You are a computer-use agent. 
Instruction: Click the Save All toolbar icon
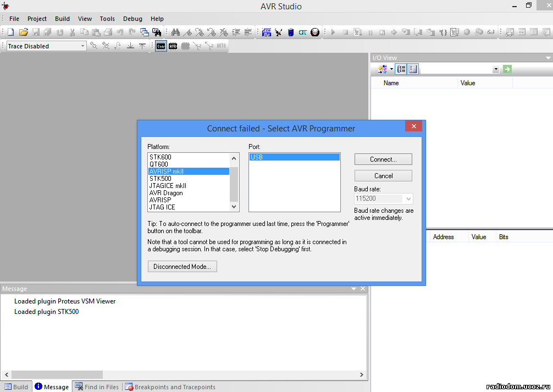coord(48,32)
